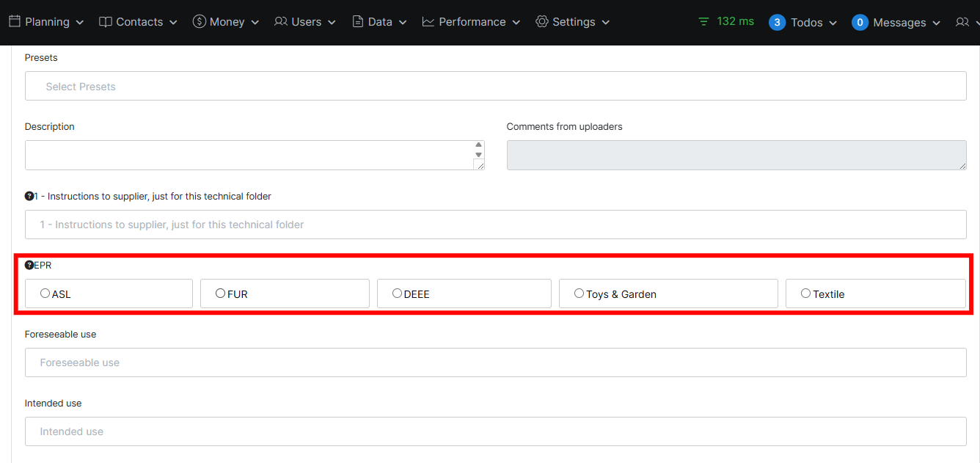This screenshot has width=980, height=463.
Task: Click into the Intended use field
Action: tap(495, 431)
